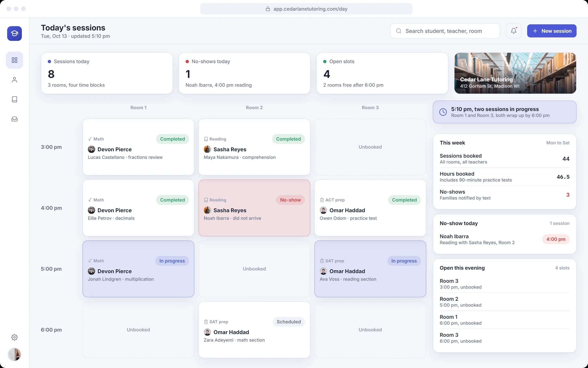588x368 pixels.
Task: Open Ava Voss reading section session card
Action: pos(370,269)
